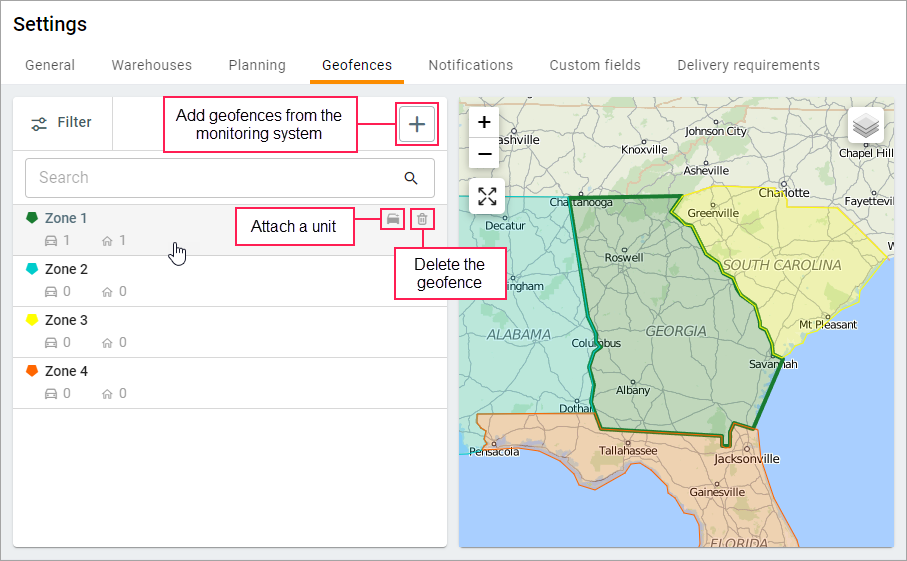
Task: Select Zone 4 in the geofence list
Action: tap(66, 371)
